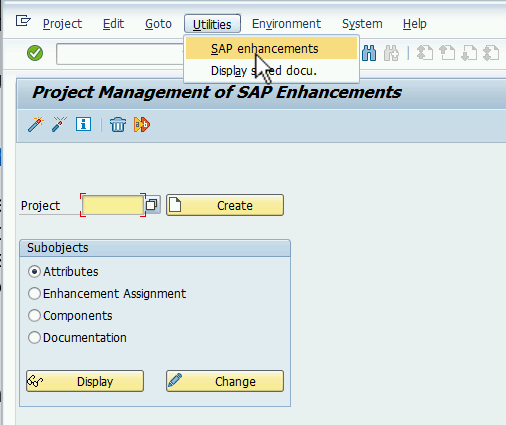Click the Find Next binoculars icon

click(x=391, y=53)
